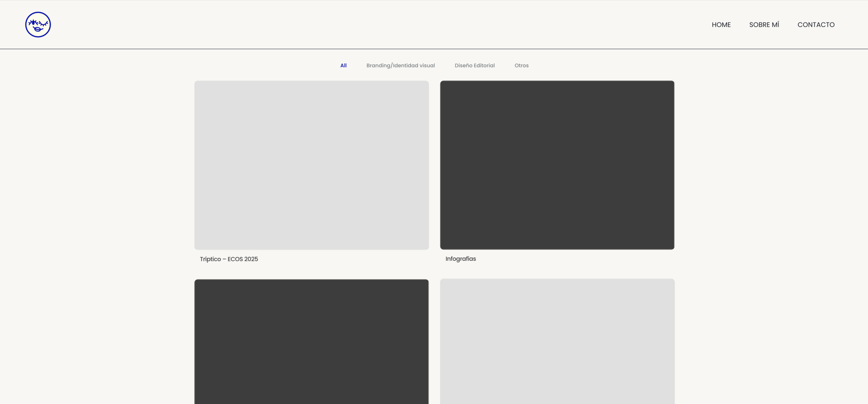Click the Tríptico – ECOS 2025 title
Viewport: 868px width, 404px height.
pos(229,259)
